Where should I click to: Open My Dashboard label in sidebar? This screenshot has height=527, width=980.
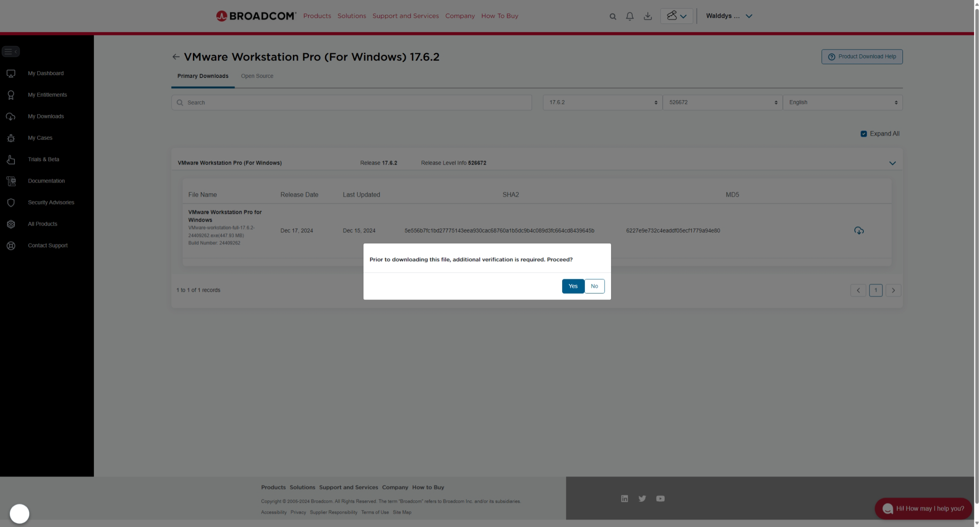(46, 73)
